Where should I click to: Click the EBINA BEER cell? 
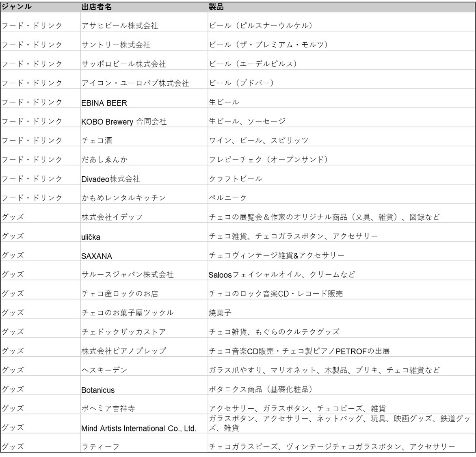tap(104, 103)
